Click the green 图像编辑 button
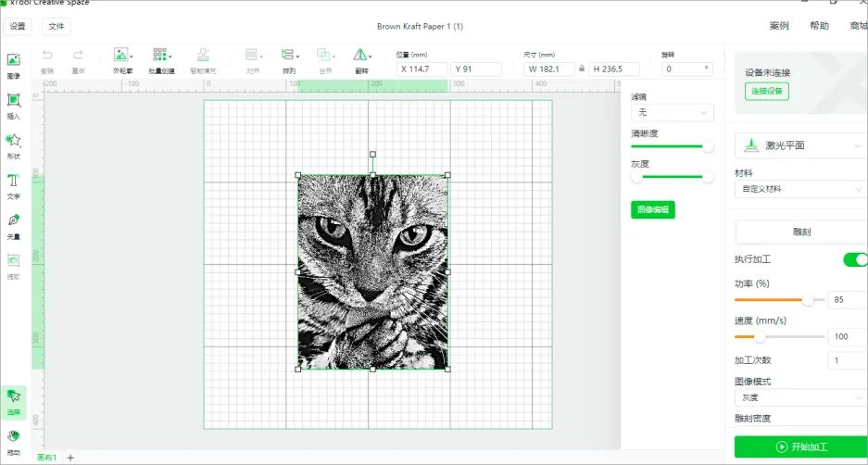Screen dimensions: 868x465 coord(653,209)
